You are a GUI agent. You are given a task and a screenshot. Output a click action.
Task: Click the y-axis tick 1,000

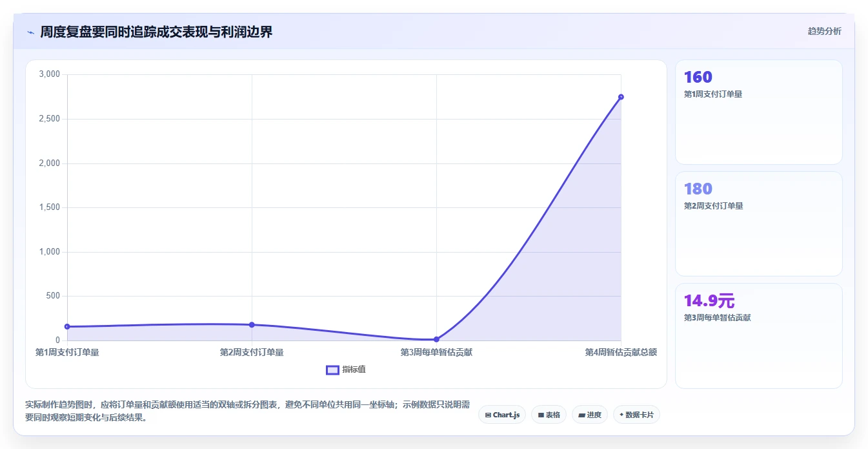point(49,252)
